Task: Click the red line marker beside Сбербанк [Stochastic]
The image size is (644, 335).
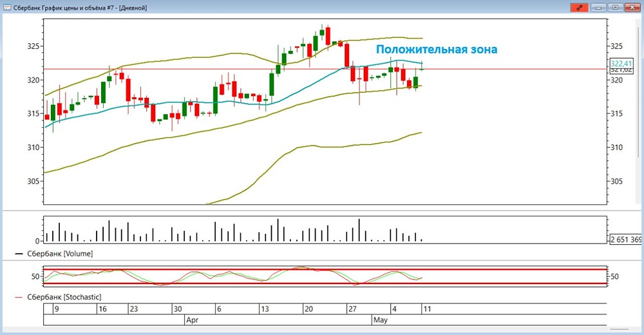Action: click(19, 297)
